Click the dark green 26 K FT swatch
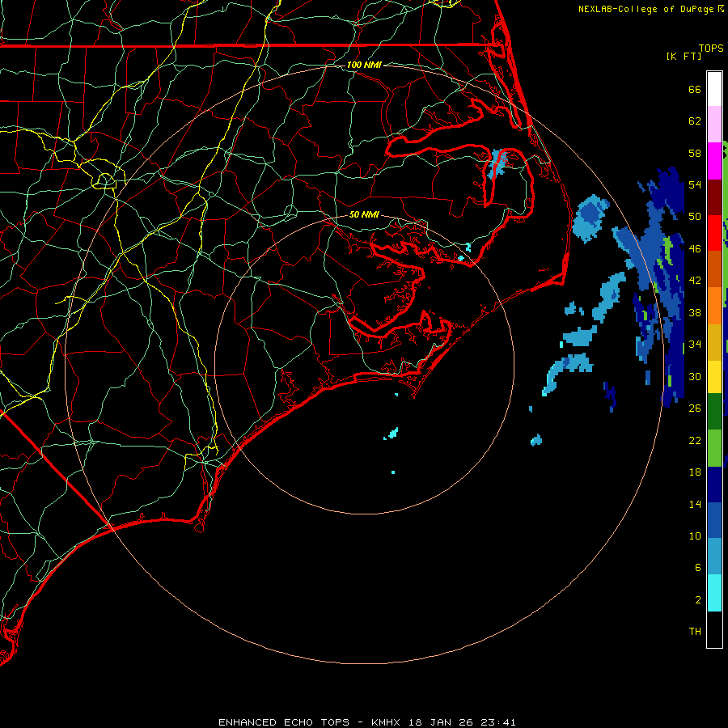Screen dimensions: 728x728 714,412
